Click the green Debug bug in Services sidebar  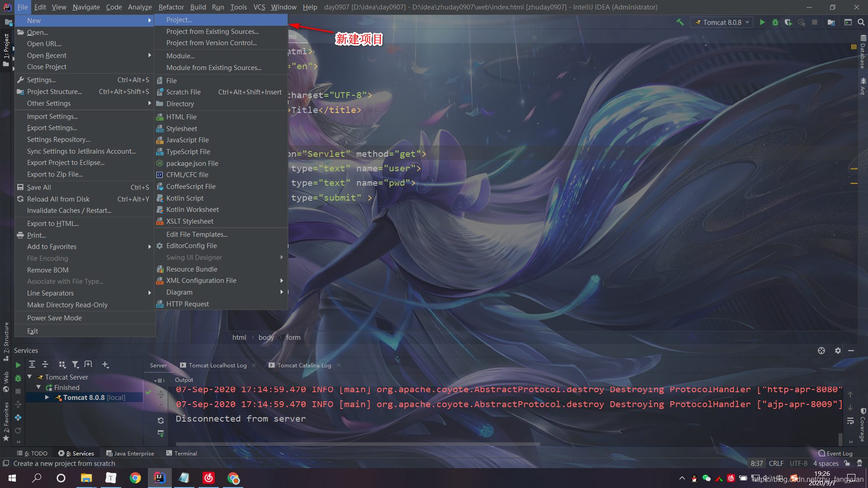pyautogui.click(x=18, y=378)
